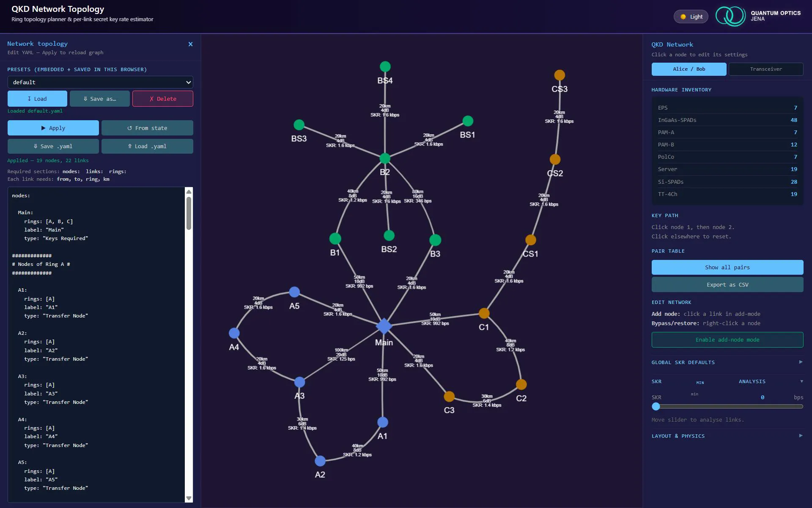Click the InGaAs-SPADs inventory row
812x508 pixels.
tap(727, 120)
